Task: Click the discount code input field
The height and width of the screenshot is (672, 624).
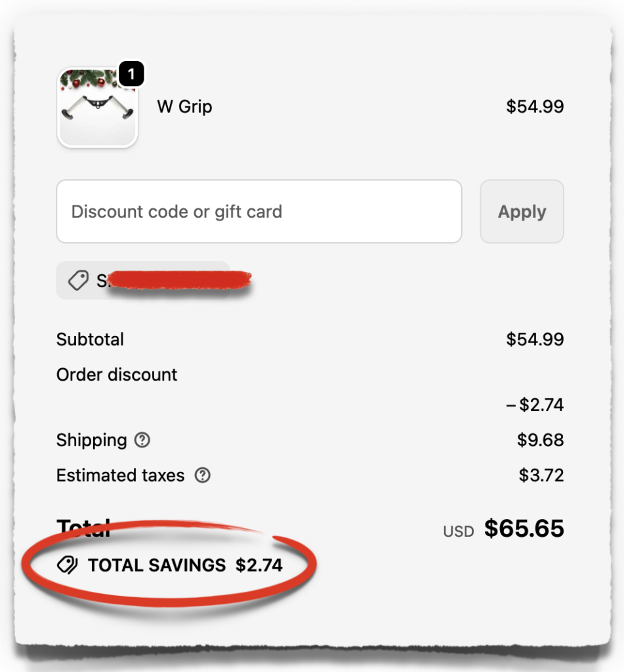Action: (x=259, y=211)
